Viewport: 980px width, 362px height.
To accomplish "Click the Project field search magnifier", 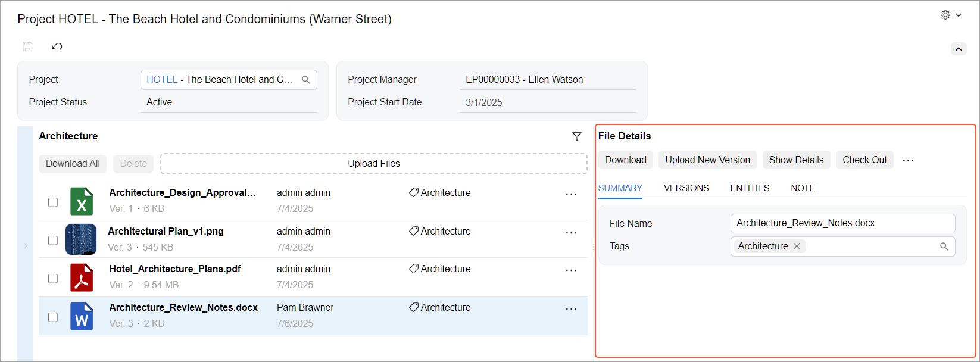I will pyautogui.click(x=306, y=80).
